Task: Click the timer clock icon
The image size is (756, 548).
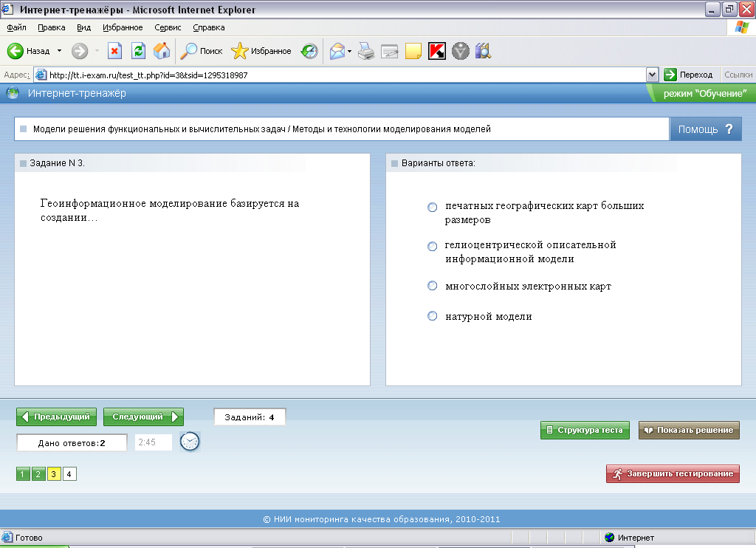Action: pyautogui.click(x=190, y=442)
